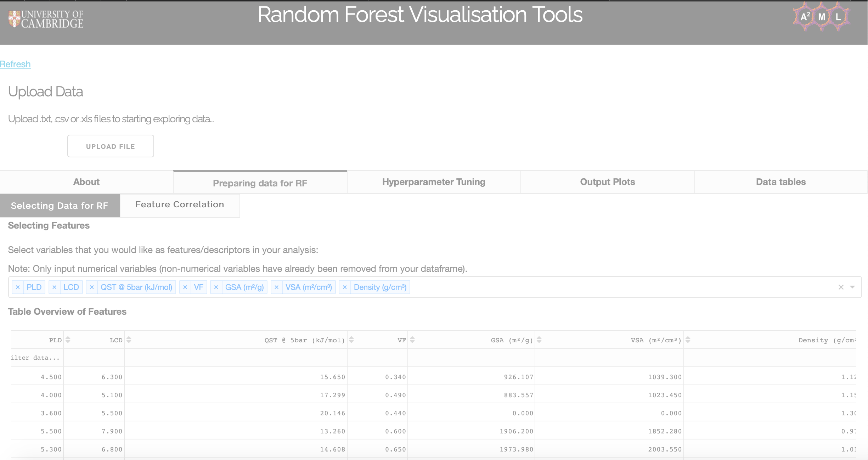
Task: Remove the PLD feature tag
Action: [x=18, y=287]
